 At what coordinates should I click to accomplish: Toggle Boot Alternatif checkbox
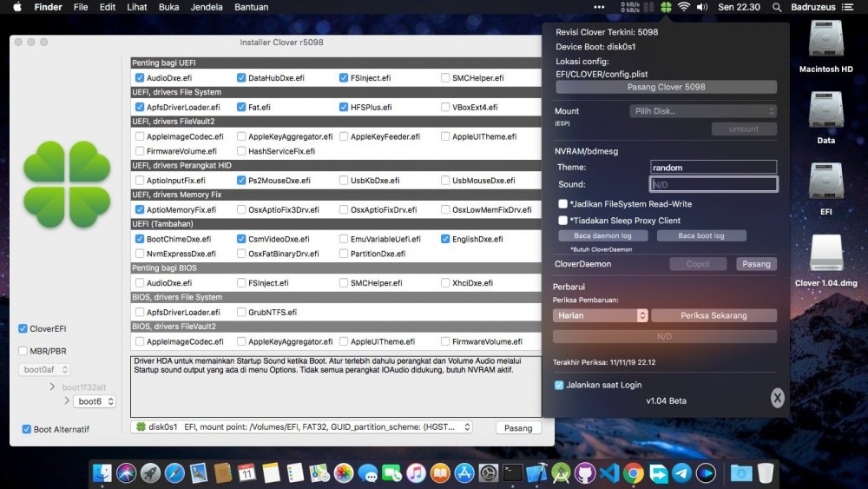coord(26,429)
